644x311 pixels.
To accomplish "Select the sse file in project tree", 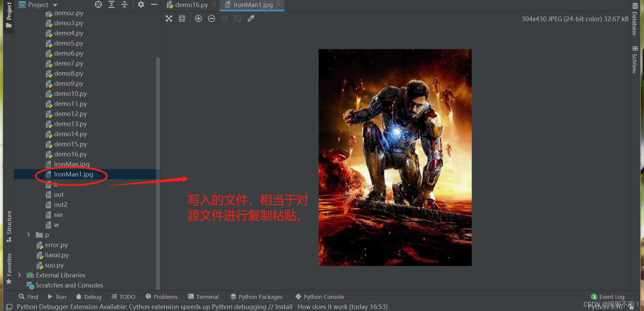I will coord(58,215).
